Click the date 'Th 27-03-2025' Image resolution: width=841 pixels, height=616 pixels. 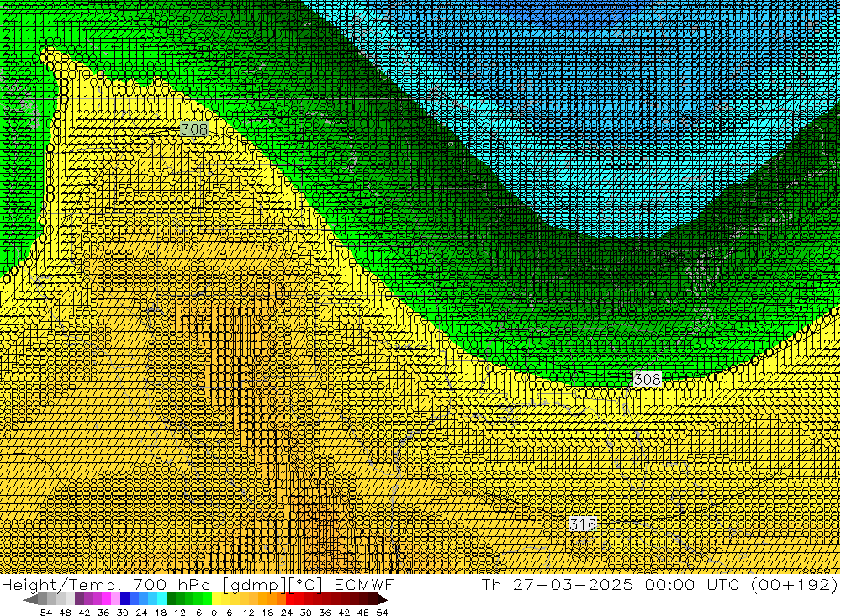558,584
